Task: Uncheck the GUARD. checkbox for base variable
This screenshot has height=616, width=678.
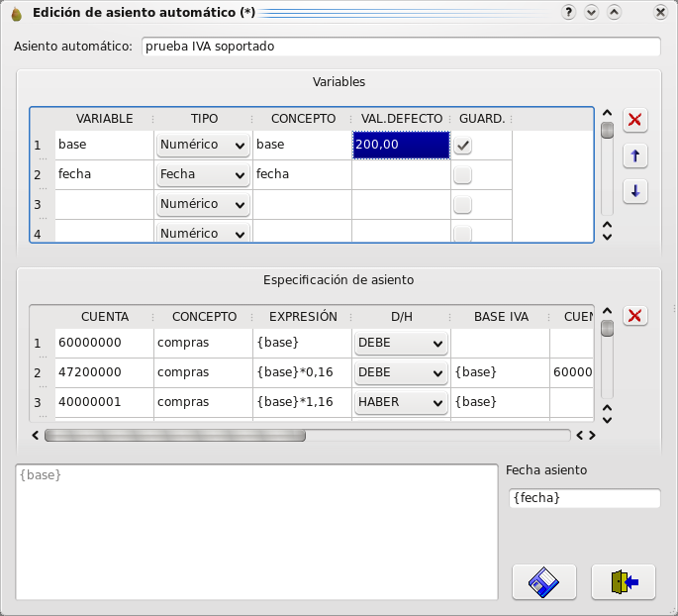Action: pyautogui.click(x=462, y=146)
